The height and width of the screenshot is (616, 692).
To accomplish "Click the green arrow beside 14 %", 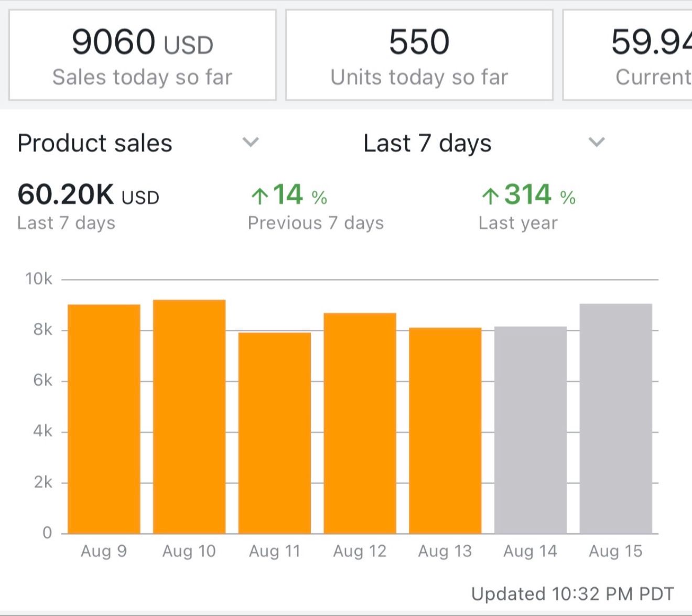I will click(259, 197).
